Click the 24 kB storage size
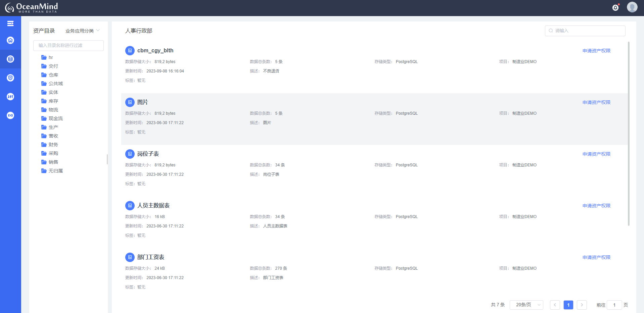This screenshot has width=644, height=313. (159, 268)
